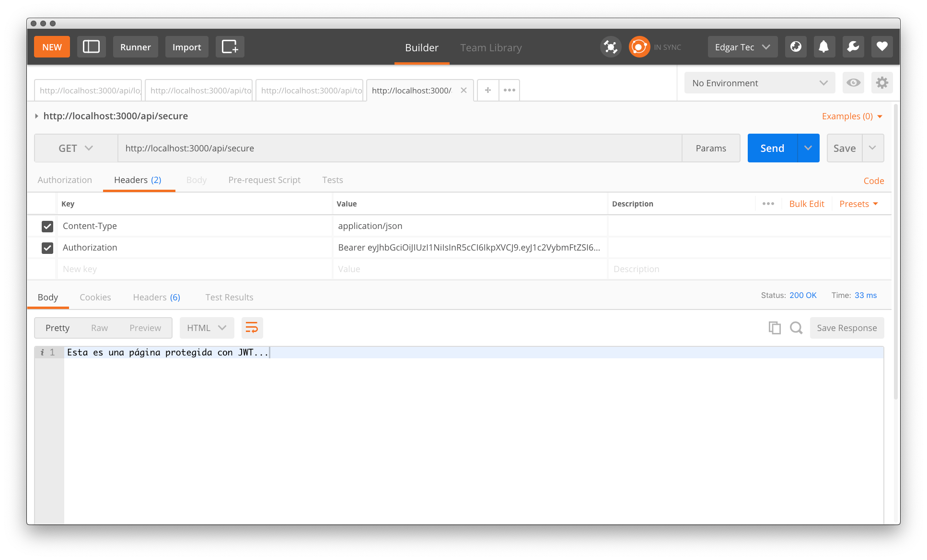The height and width of the screenshot is (560, 927).
Task: Disable the Authorization header checkbox
Action: (47, 248)
